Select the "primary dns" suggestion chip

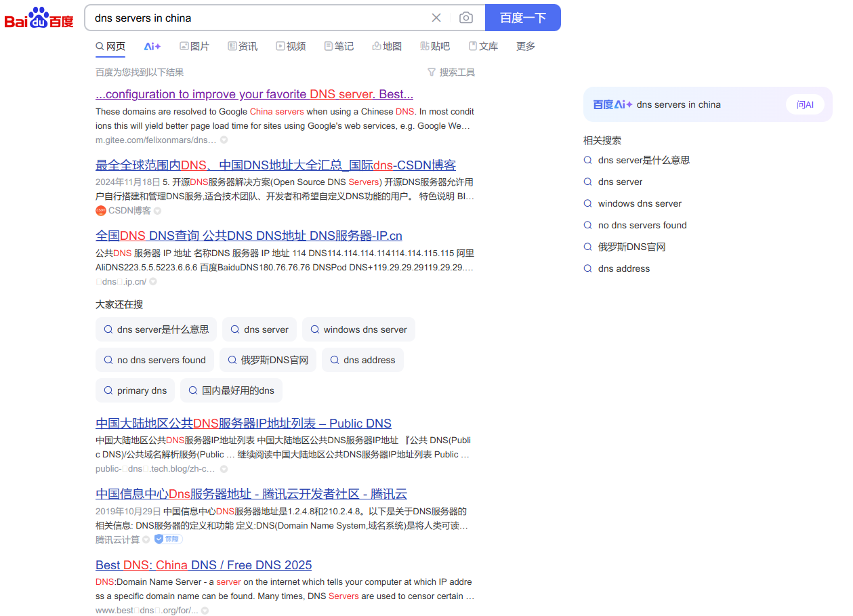(135, 390)
